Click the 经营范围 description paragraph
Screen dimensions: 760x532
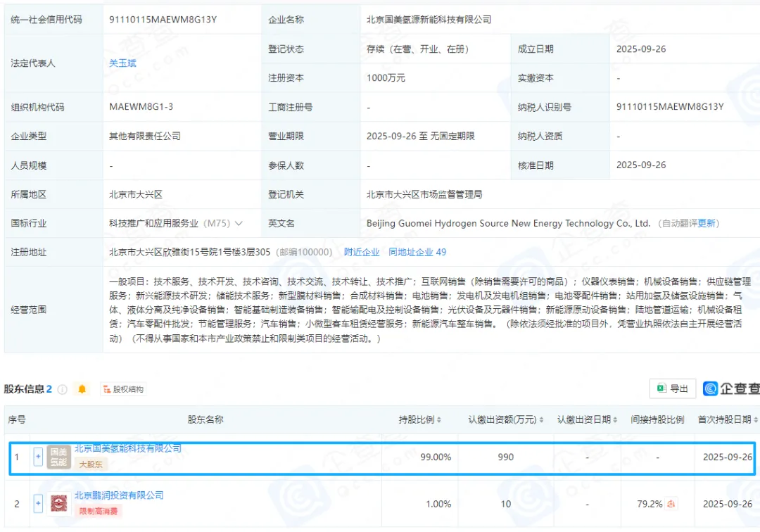(x=431, y=310)
